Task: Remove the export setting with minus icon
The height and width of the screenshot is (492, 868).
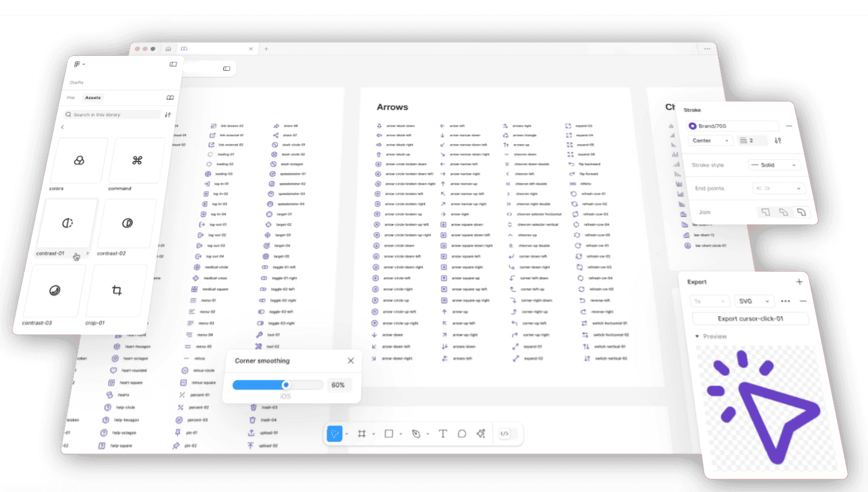Action: [x=803, y=301]
